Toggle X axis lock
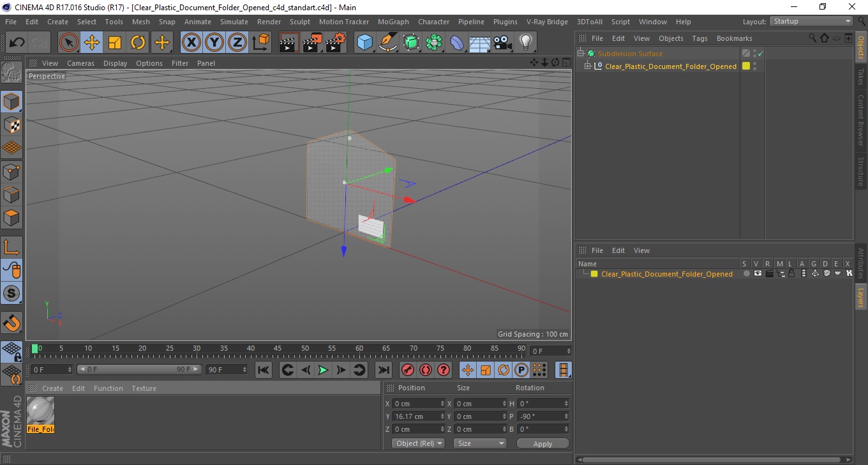Screen dimensions: 868x465 191,43
